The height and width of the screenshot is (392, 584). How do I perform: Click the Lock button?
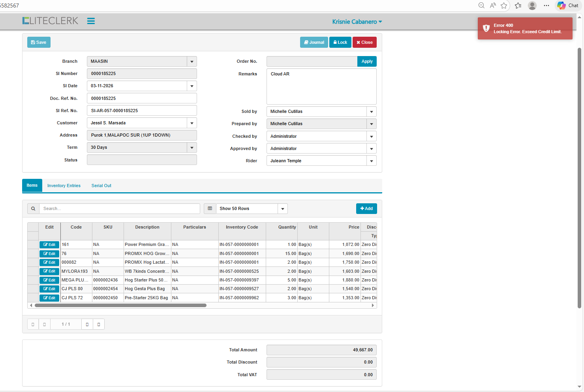tap(340, 42)
